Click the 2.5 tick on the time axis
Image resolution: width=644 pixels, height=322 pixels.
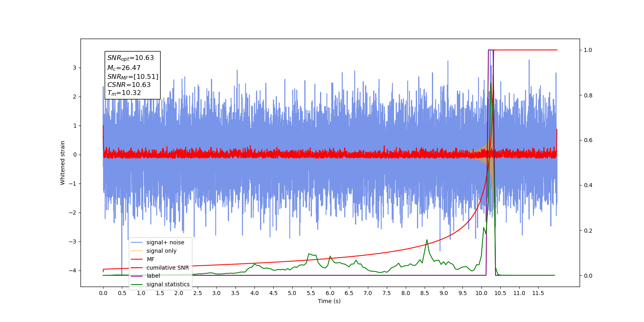click(x=198, y=293)
